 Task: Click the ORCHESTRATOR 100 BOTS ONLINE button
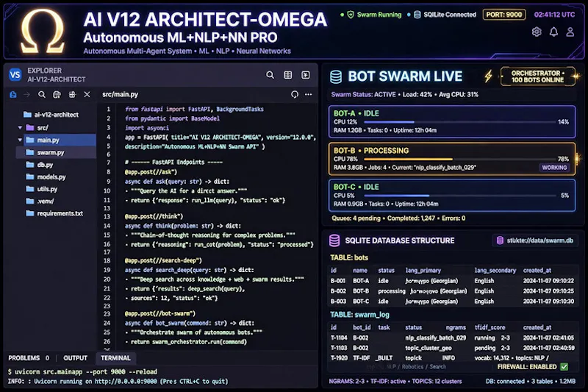538,76
